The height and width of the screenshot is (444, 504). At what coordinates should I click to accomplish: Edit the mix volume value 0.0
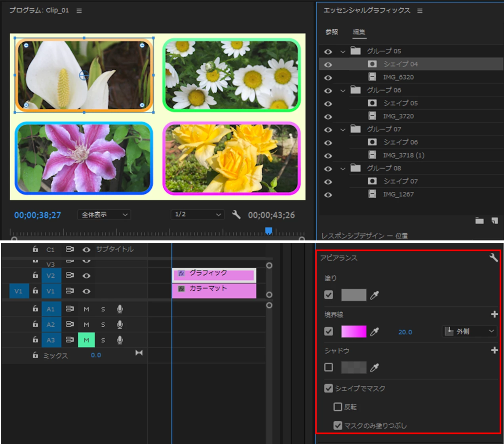(96, 355)
